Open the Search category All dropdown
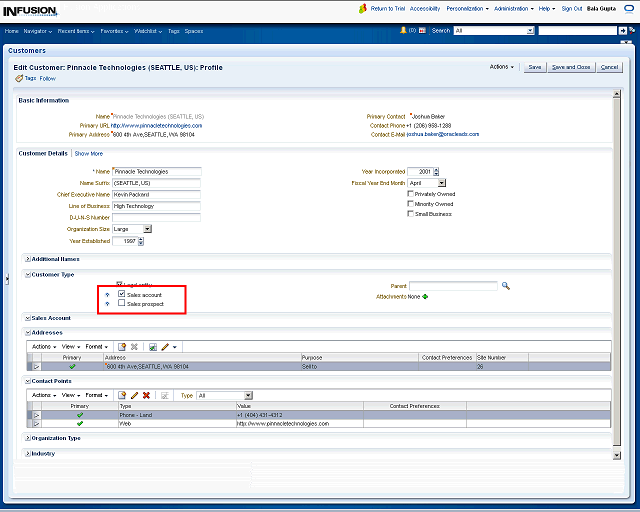 [530, 31]
